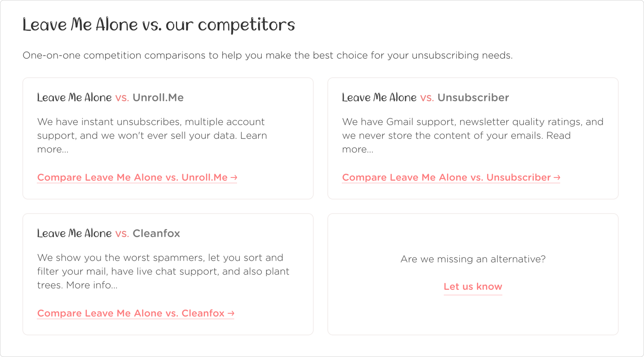Screen dimensions: 644x357
Task: Open the Compare Leave Me Alone vs. Unsubscriber link
Action: [451, 177]
